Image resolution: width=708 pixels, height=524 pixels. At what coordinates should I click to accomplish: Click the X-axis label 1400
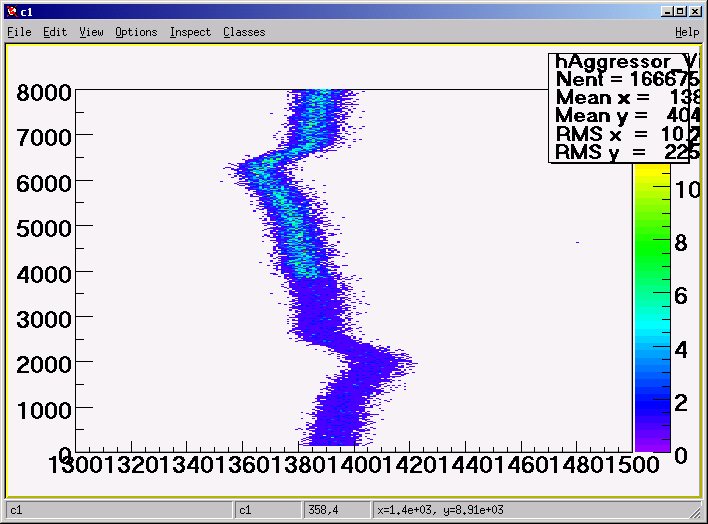[354, 465]
